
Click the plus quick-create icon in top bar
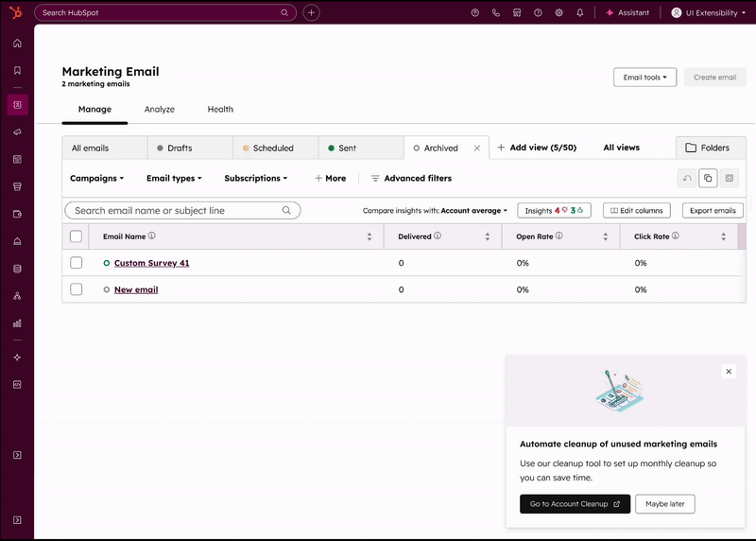tap(312, 12)
